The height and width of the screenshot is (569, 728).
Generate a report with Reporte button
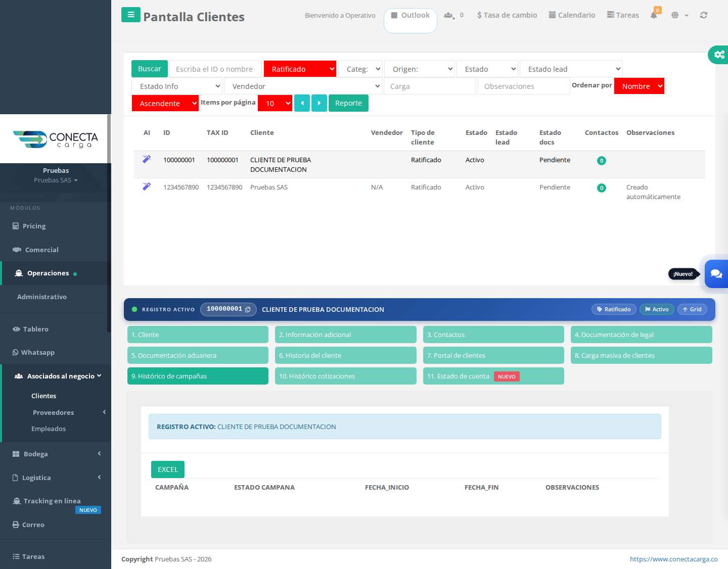tap(348, 103)
